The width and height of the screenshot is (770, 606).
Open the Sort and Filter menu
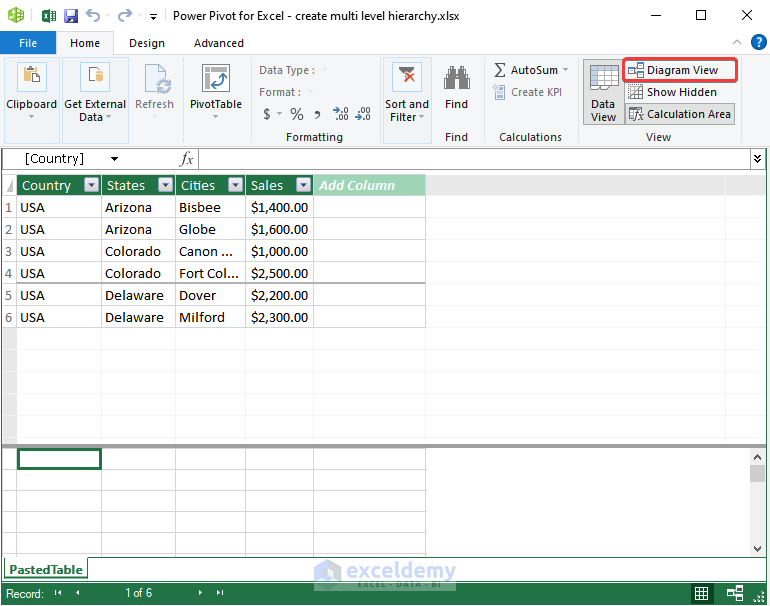pyautogui.click(x=407, y=100)
